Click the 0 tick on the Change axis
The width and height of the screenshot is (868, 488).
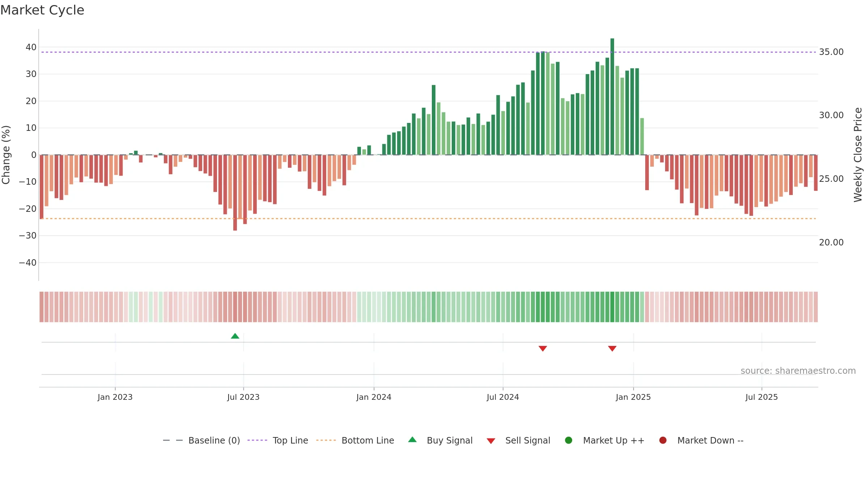pos(34,155)
